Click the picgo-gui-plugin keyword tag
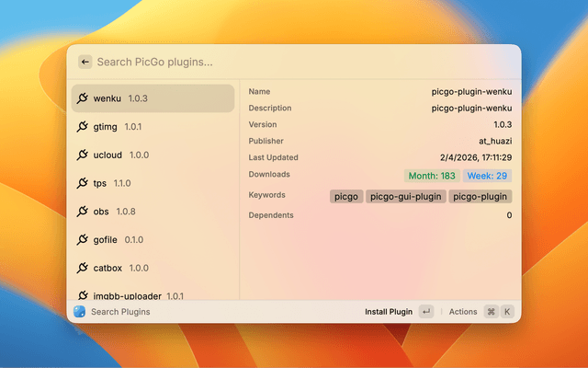The image size is (588, 368). [405, 196]
